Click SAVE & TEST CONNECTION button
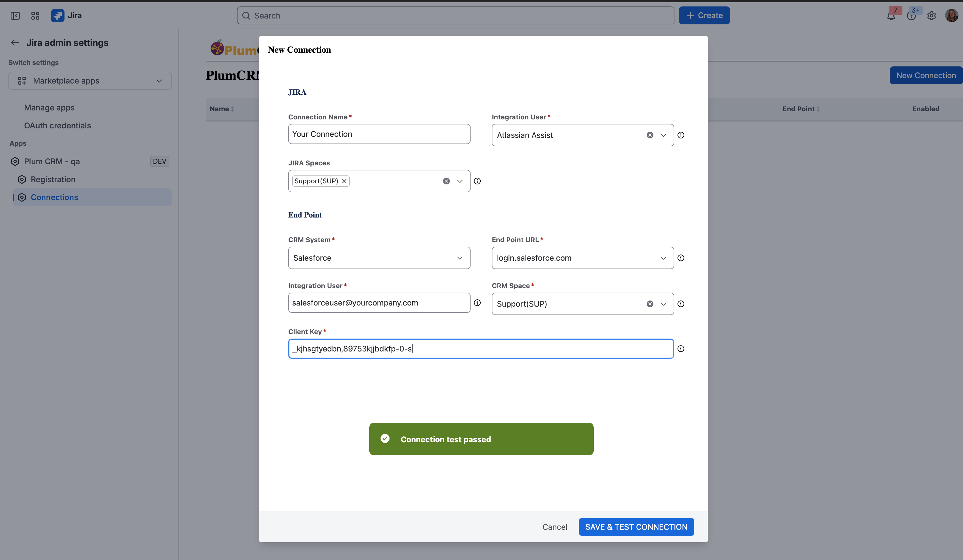The image size is (963, 560). [x=636, y=527]
